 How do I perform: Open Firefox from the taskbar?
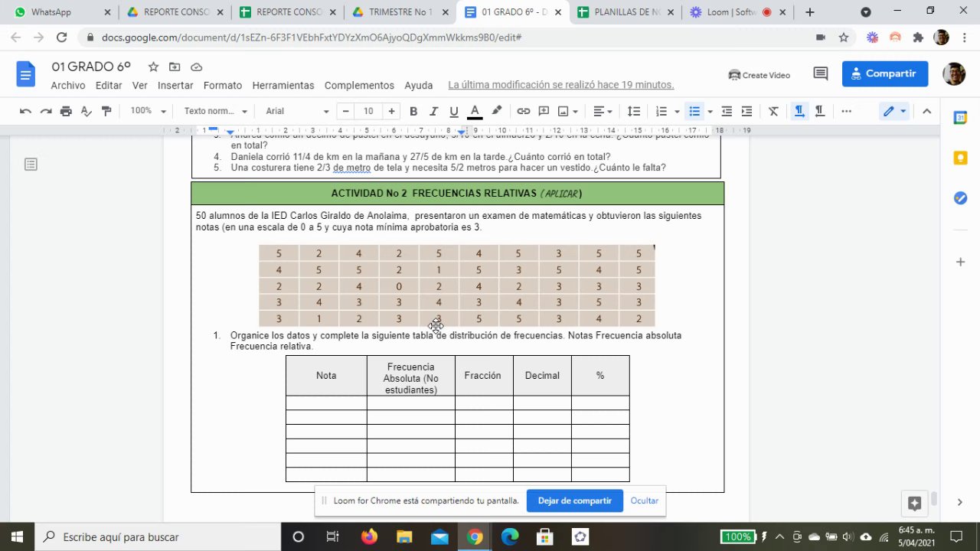pyautogui.click(x=369, y=536)
